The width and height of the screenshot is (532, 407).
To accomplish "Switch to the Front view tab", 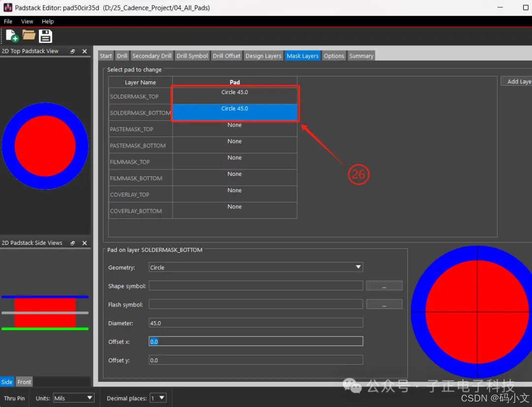I will point(24,382).
